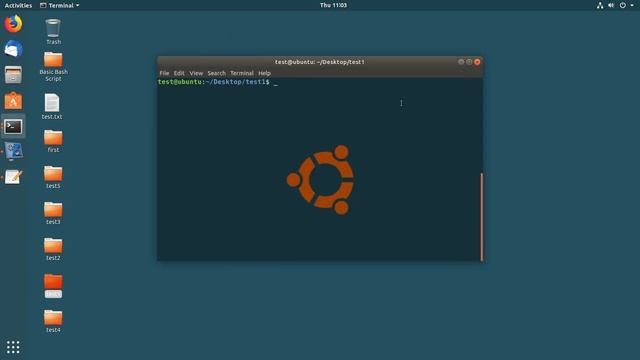Viewport: 640px width, 360px height.
Task: Select the test.txt file on desktop
Action: point(52,107)
